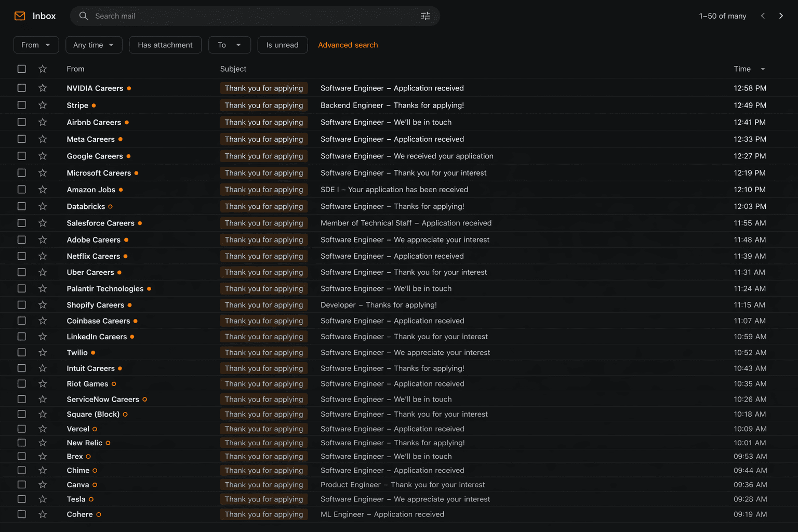Open the Amazon Jobs SDE I email
Screen dimensions: 798x532
tap(394, 189)
